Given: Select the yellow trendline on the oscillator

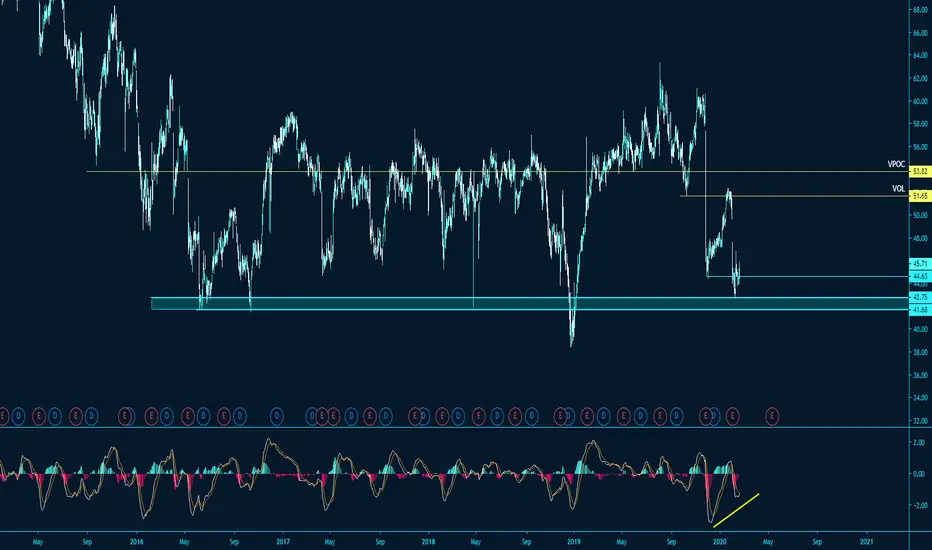Looking at the screenshot, I should click(736, 510).
